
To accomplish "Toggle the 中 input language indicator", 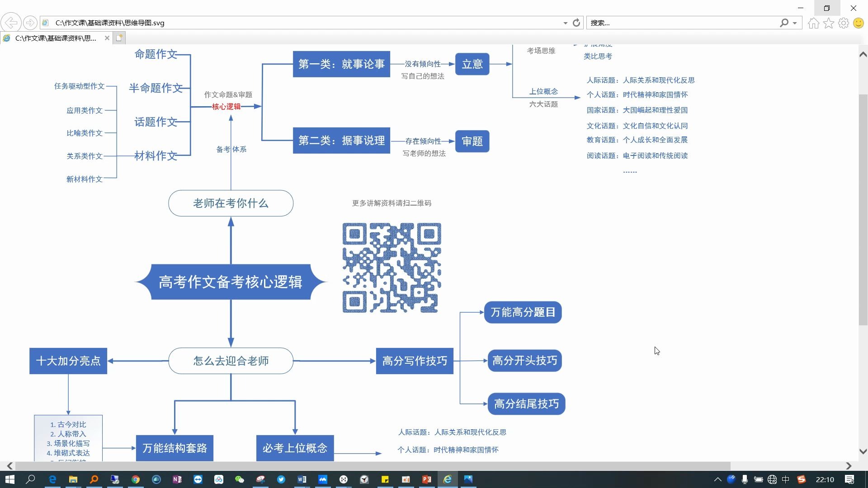I will pos(786,479).
